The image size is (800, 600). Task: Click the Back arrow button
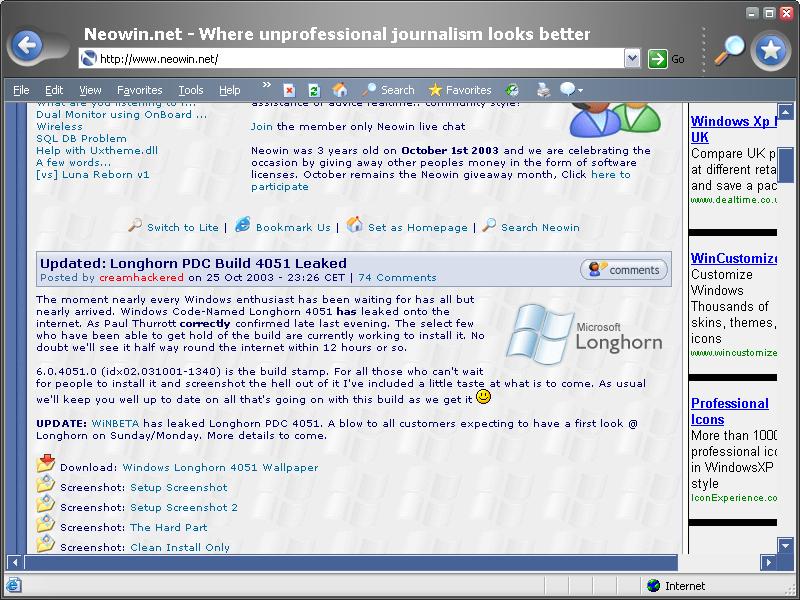coord(27,46)
